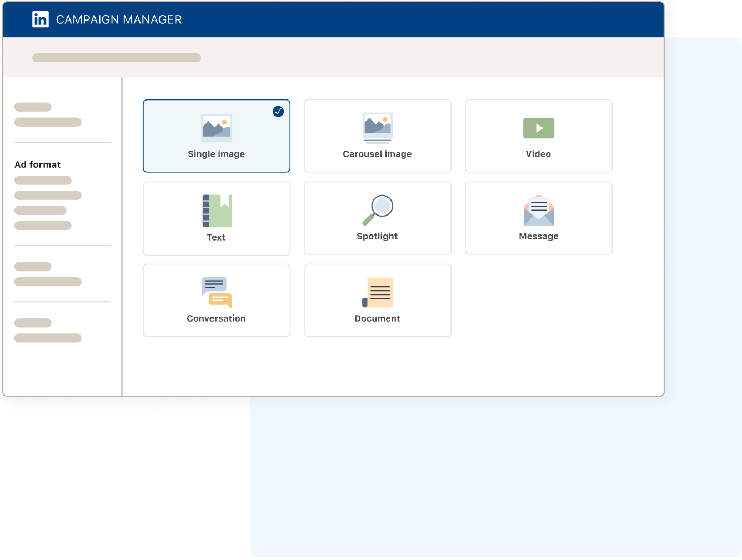Click the Spotlight magnifying glass icon
The width and height of the screenshot is (742, 560).
pyautogui.click(x=378, y=209)
